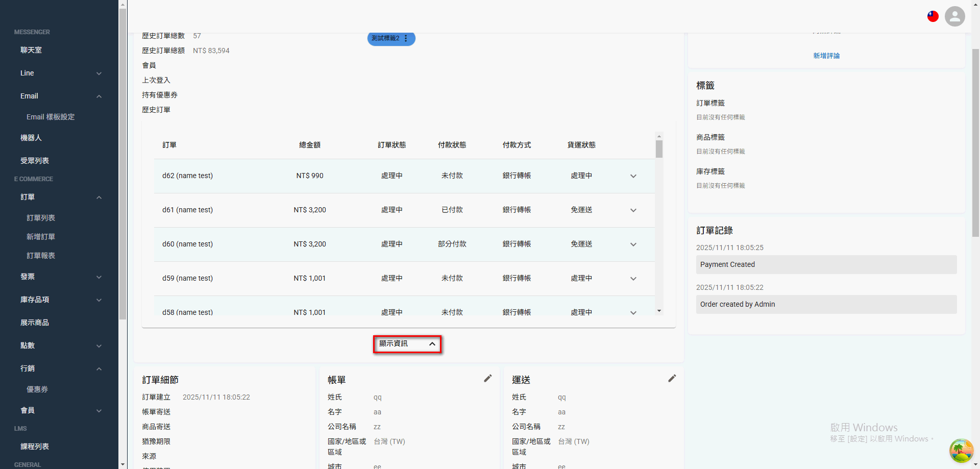Open 訂單報表 submenu item

click(41, 256)
